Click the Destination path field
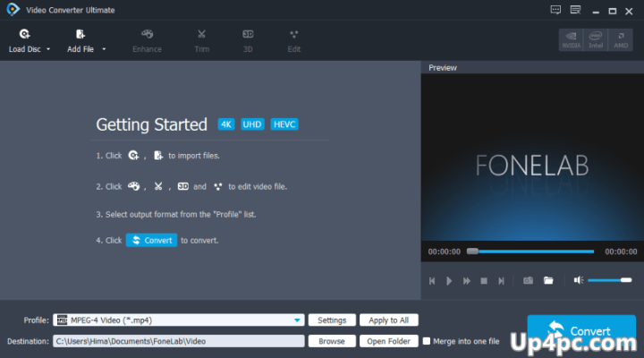 coord(179,341)
